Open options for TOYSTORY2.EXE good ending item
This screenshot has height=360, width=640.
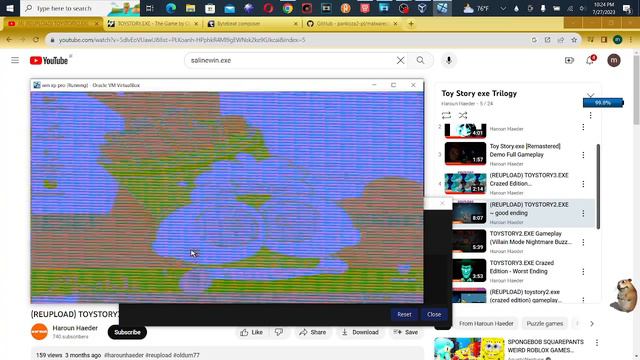583,213
